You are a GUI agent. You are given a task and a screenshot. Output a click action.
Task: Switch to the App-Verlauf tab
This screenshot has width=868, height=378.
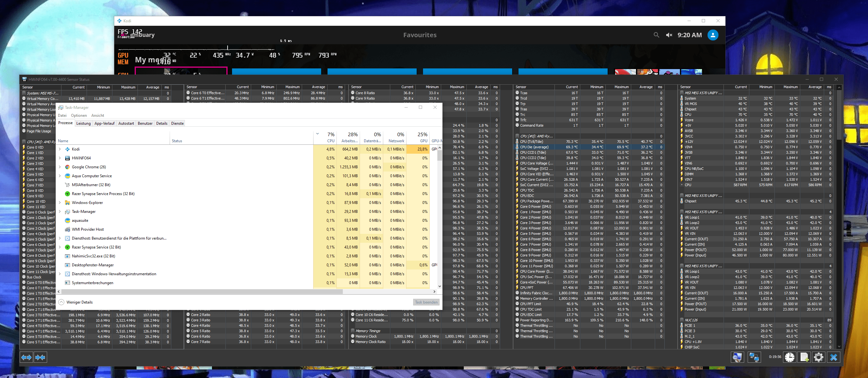click(x=104, y=123)
